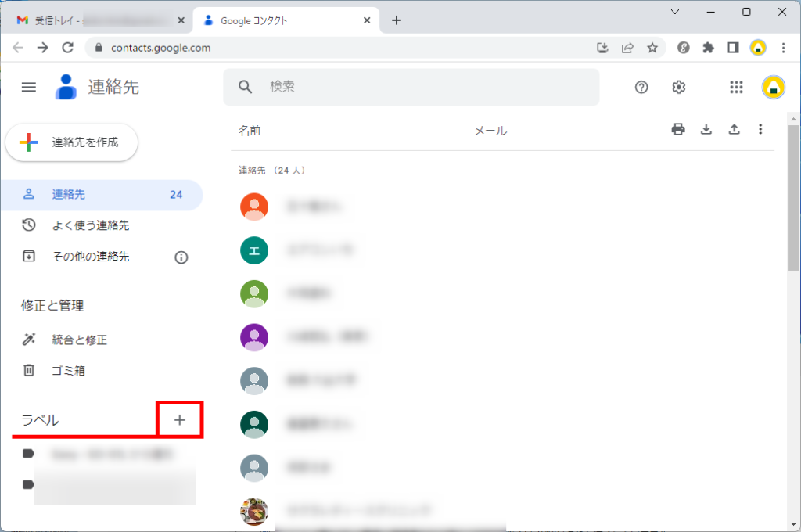Open the three-dot list options menu

coord(760,130)
